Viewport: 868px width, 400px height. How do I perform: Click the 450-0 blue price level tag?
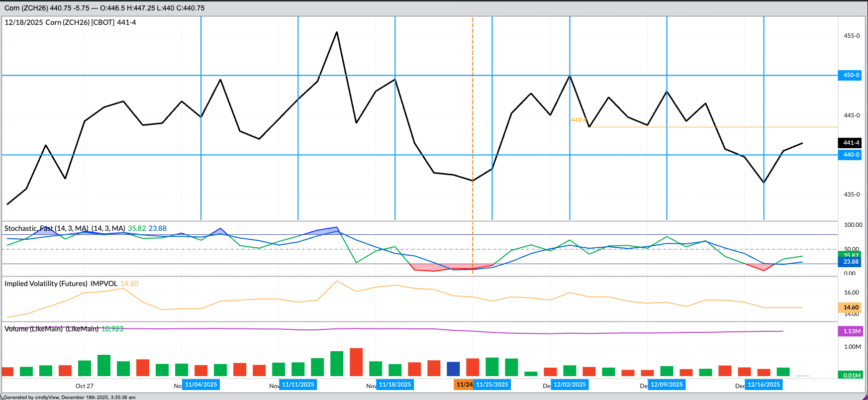click(851, 75)
